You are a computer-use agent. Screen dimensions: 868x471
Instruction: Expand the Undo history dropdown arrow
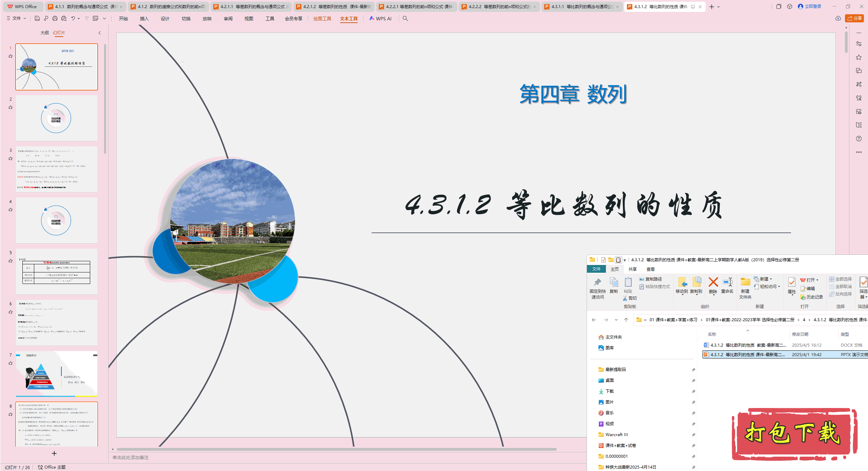click(79, 19)
